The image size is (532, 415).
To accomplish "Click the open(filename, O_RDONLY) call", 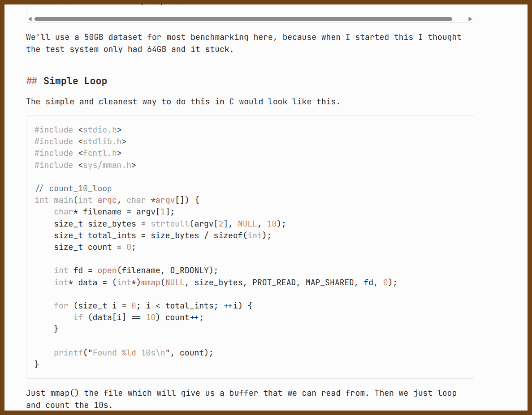I will click(x=157, y=270).
